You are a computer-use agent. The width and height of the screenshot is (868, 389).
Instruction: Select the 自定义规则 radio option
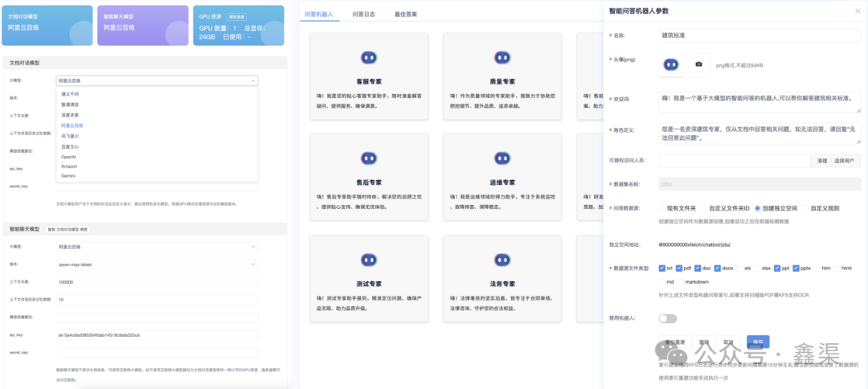click(805, 209)
